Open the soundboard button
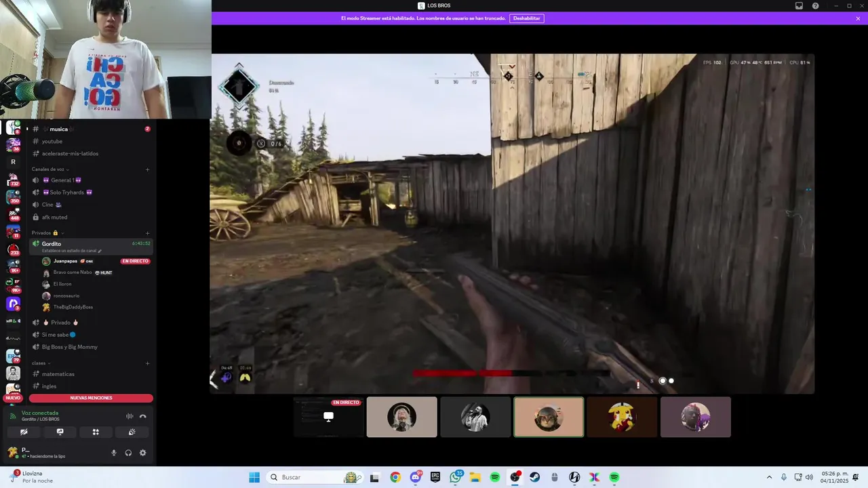 (x=132, y=432)
